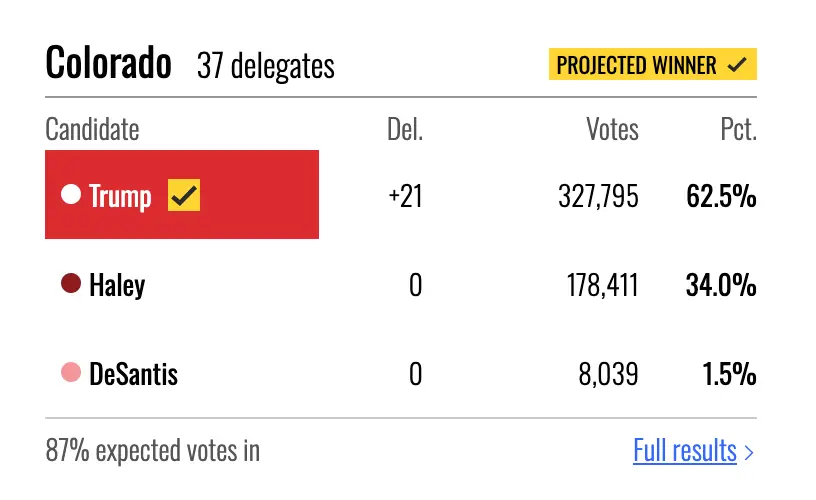Click the +21 delegates value for Trump
Image resolution: width=816 pixels, height=500 pixels.
(405, 196)
